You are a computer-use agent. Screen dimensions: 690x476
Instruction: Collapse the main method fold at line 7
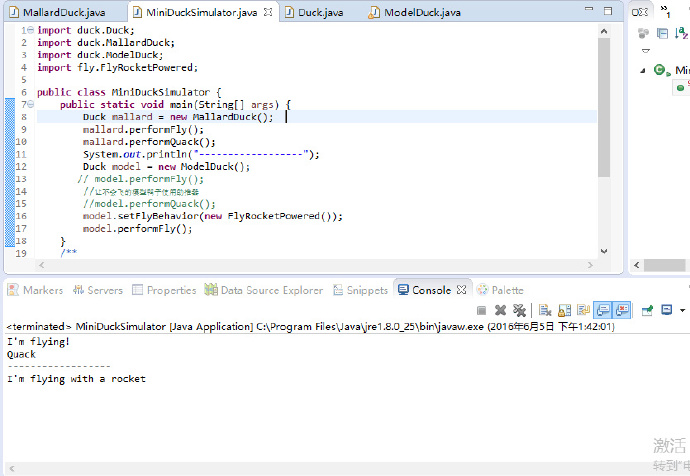tap(30, 104)
